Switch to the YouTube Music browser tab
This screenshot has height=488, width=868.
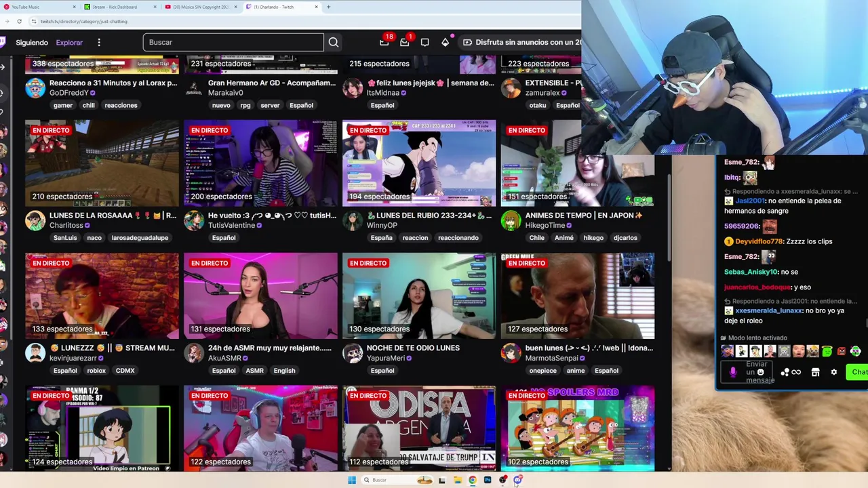pos(41,7)
